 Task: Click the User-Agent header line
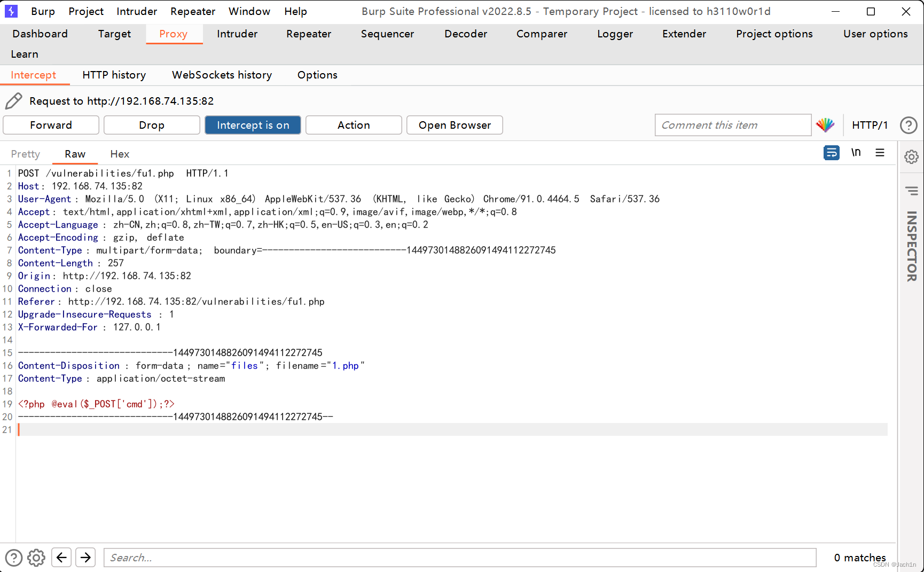(x=339, y=199)
